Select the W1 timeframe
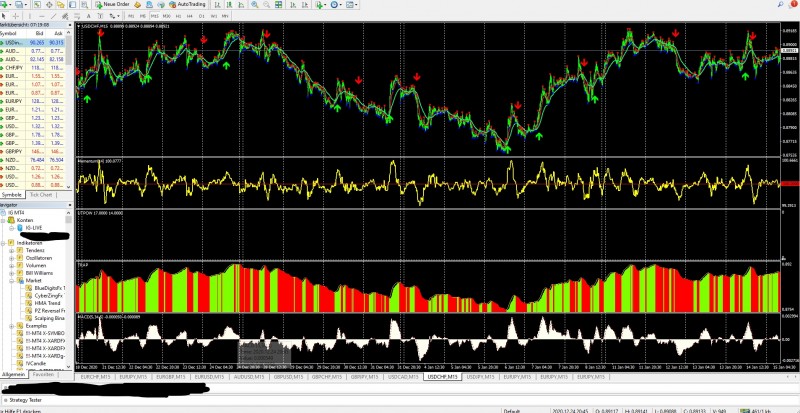This screenshot has height=413, width=800. pyautogui.click(x=214, y=16)
